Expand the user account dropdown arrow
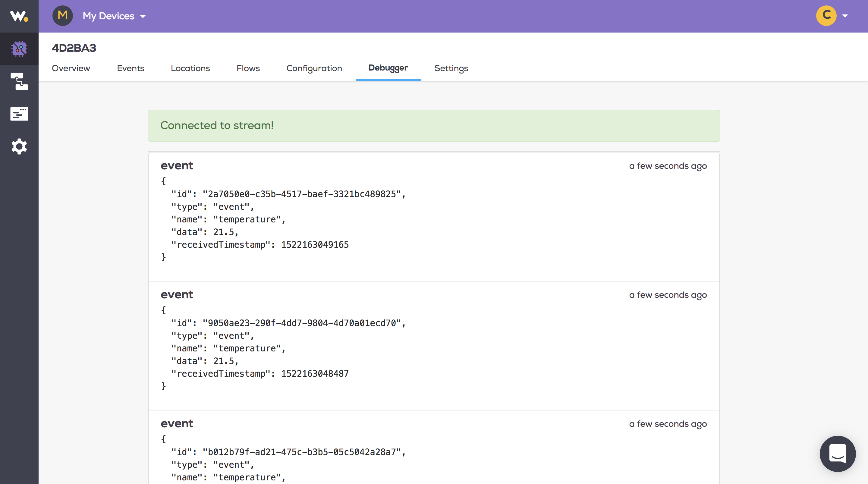Viewport: 868px width, 484px height. tap(845, 16)
